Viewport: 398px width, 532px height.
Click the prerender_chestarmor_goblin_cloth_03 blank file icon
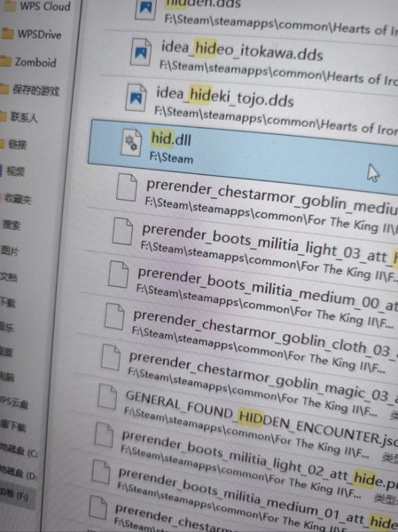114,317
